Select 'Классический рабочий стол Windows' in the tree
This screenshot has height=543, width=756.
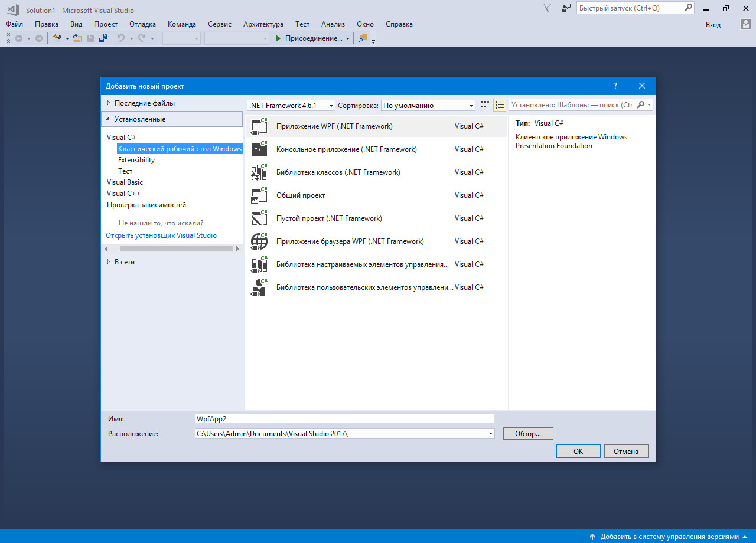(180, 149)
